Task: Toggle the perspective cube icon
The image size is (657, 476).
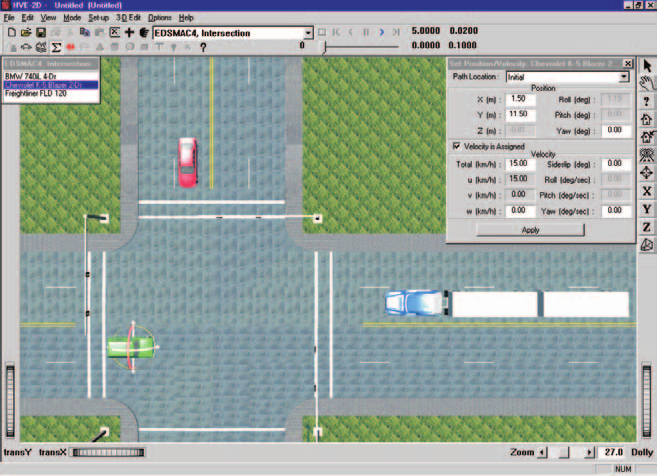Action: coord(647,245)
